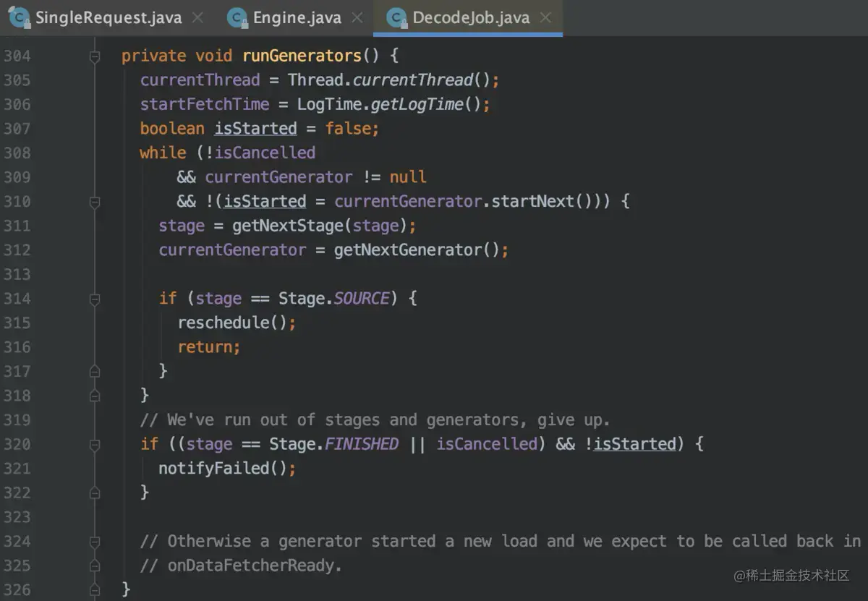Screen dimensions: 868x601
Task: Click Thread.currentThread() call on line 305
Action: tap(388, 80)
